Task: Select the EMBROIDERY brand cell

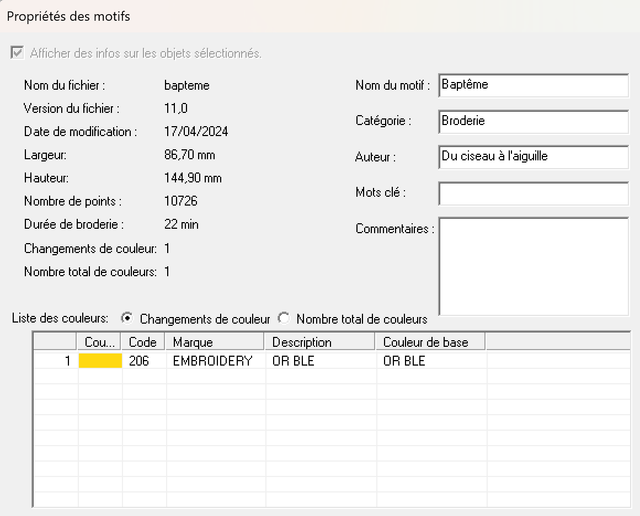Action: [x=213, y=361]
